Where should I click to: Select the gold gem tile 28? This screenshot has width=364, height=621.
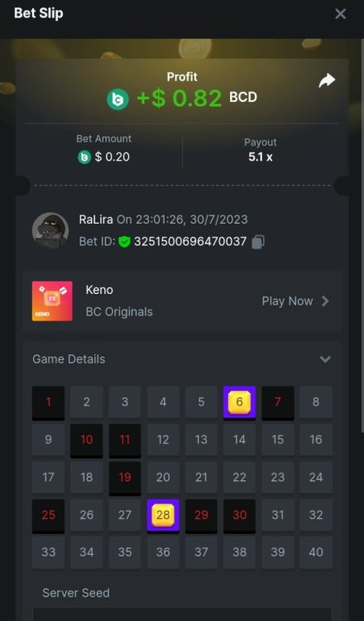click(x=163, y=515)
